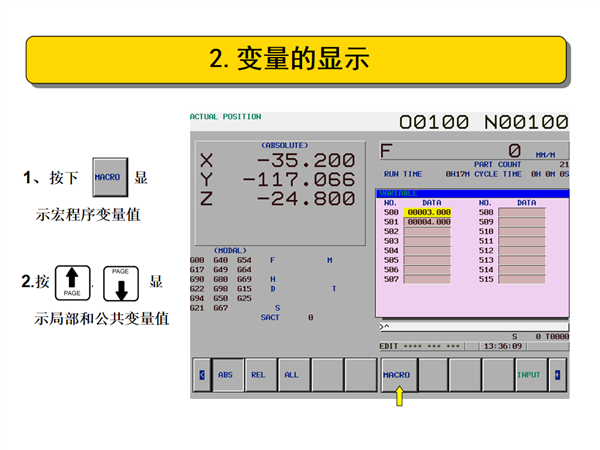The image size is (600, 450).
Task: Click the right arrow softkey at the bottom
Action: click(x=557, y=375)
